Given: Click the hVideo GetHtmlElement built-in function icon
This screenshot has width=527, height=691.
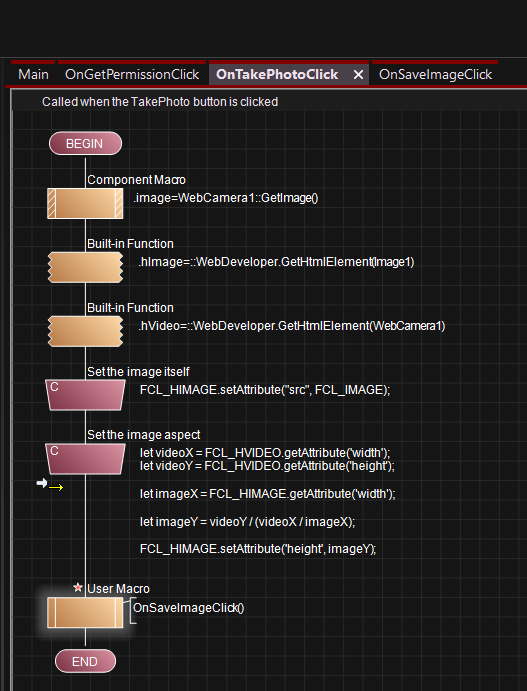Looking at the screenshot, I should tap(85, 331).
